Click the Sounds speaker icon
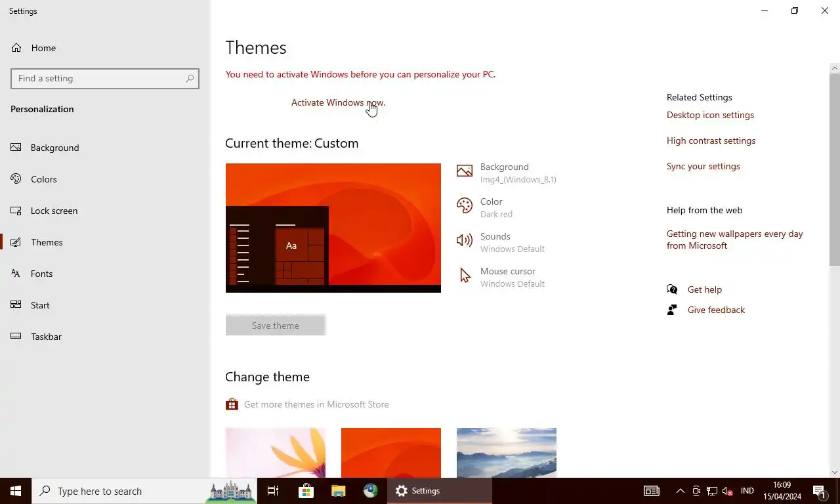840x504 pixels. pyautogui.click(x=465, y=241)
